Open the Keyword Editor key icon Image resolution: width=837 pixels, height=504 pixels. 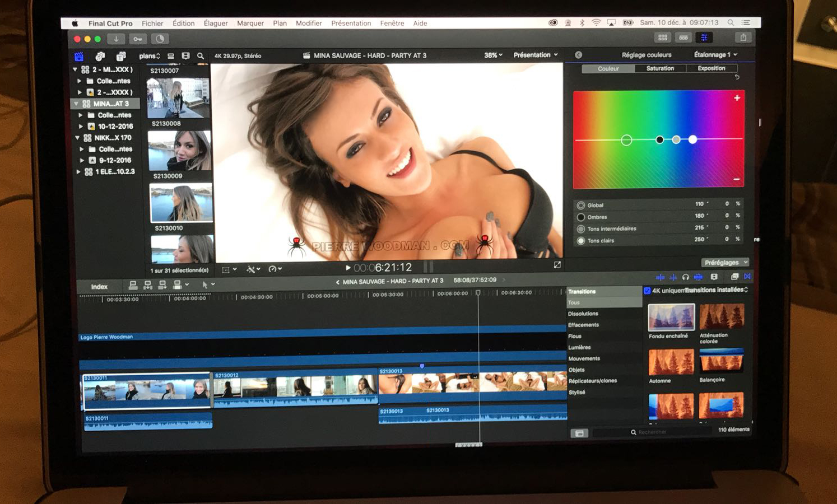[138, 39]
